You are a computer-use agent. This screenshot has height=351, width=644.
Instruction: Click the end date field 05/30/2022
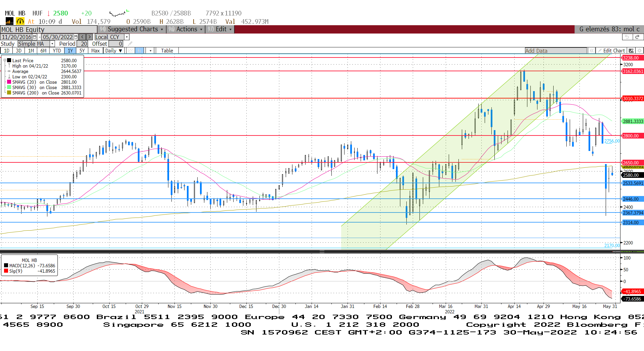tap(57, 37)
